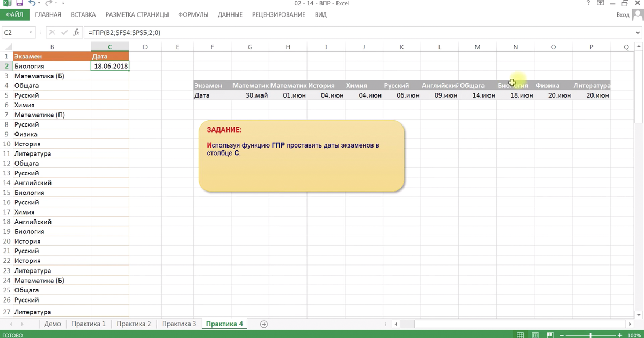Switch to the ВСТАВКА ribbon tab

[83, 15]
